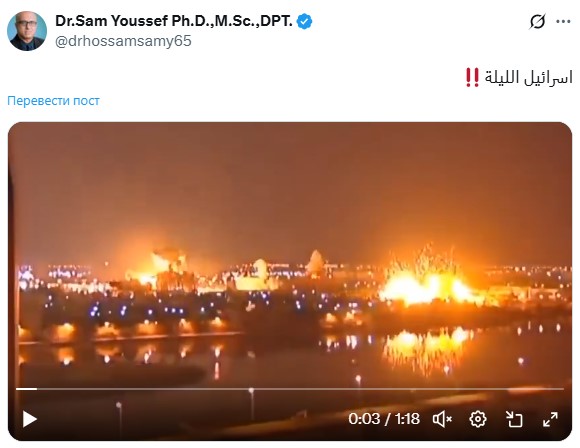The width and height of the screenshot is (580, 448).
Task: Enter fullscreen video mode
Action: click(550, 419)
